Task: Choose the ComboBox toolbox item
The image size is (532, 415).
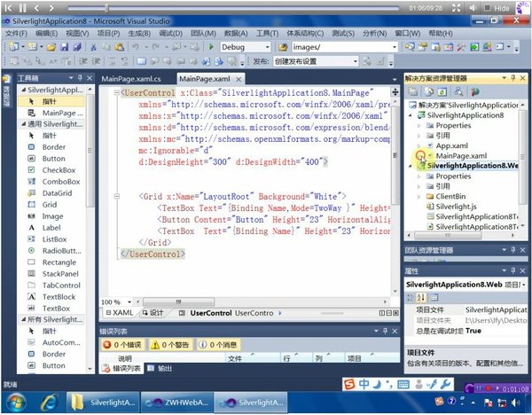Action: [x=60, y=181]
